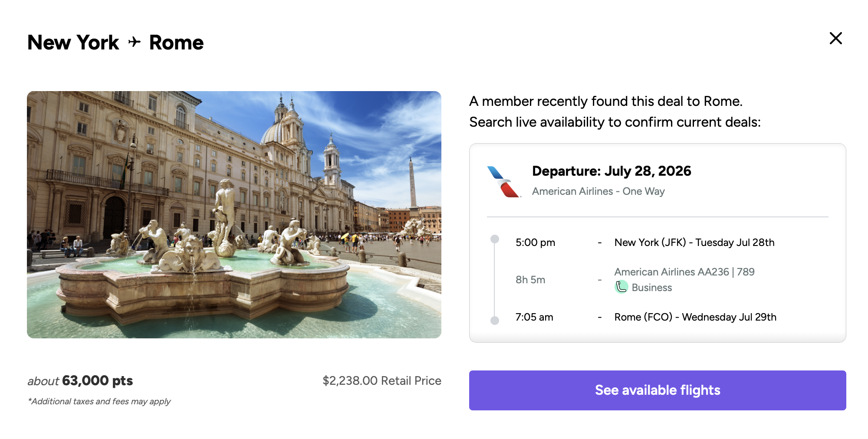This screenshot has height=439, width=868.
Task: Click the See available flights button
Action: 657,390
